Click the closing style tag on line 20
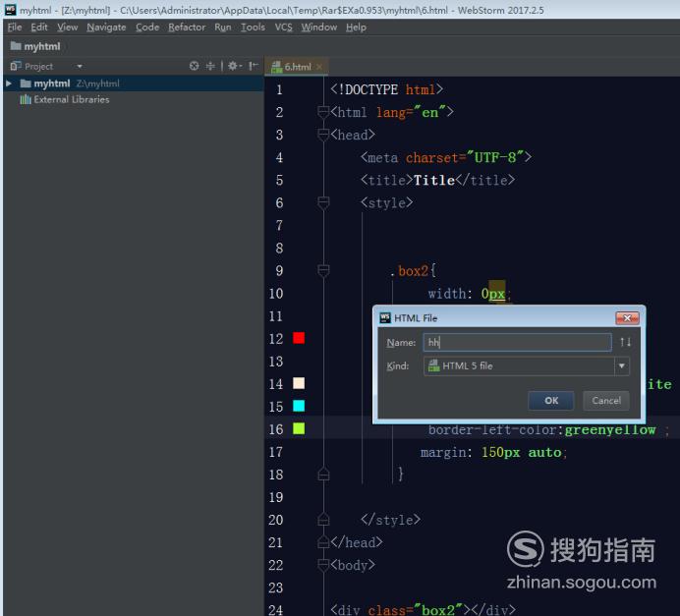Image resolution: width=680 pixels, height=616 pixels. 390,520
